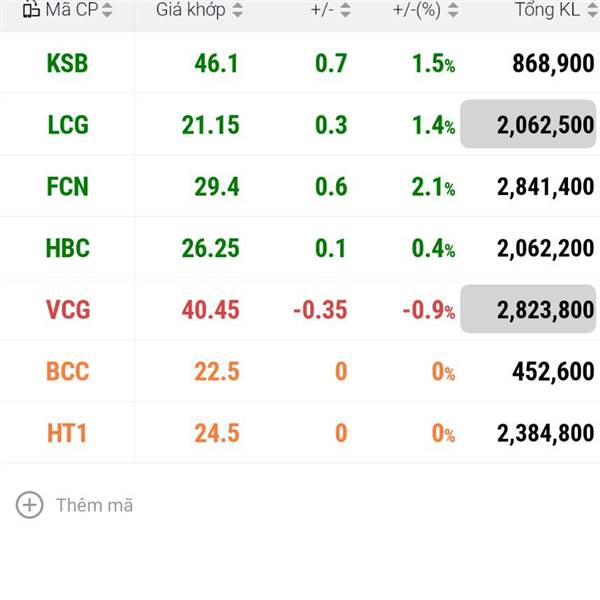The height and width of the screenshot is (600, 600).
Task: Click highlighted LCG volume 2,062,500
Action: (x=528, y=125)
